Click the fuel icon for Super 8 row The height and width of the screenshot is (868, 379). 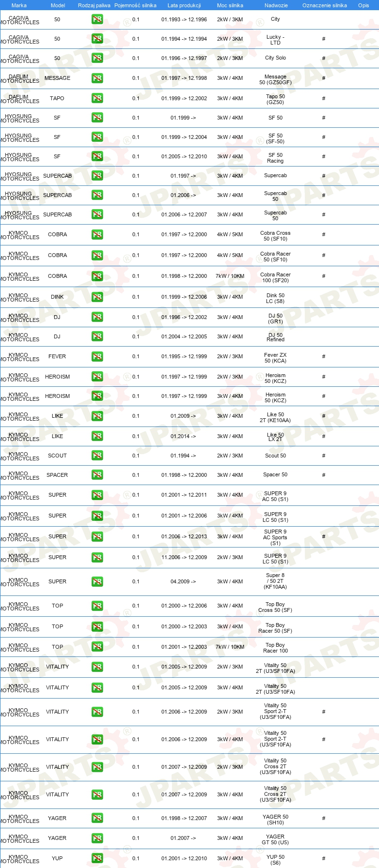97,581
